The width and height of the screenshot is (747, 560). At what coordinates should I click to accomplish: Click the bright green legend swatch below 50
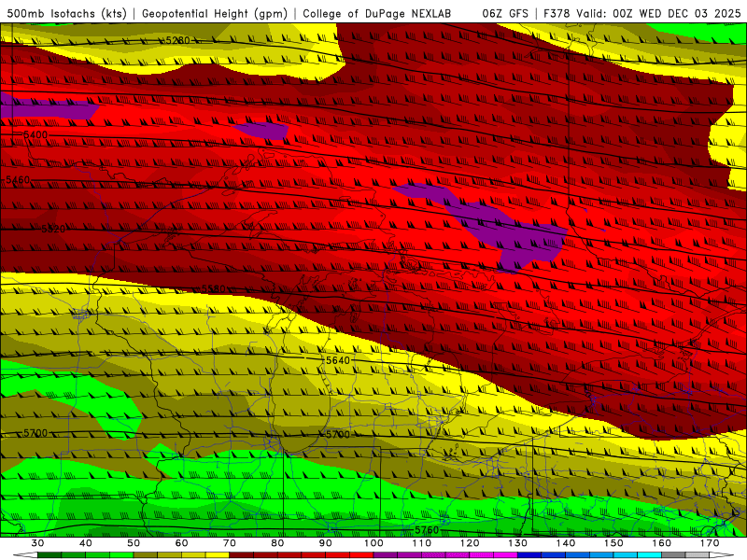pos(121,555)
